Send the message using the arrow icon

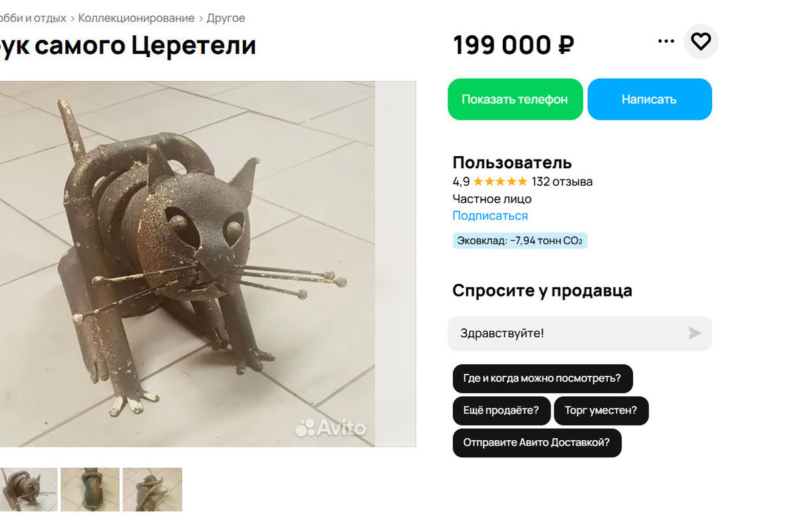[x=694, y=333]
